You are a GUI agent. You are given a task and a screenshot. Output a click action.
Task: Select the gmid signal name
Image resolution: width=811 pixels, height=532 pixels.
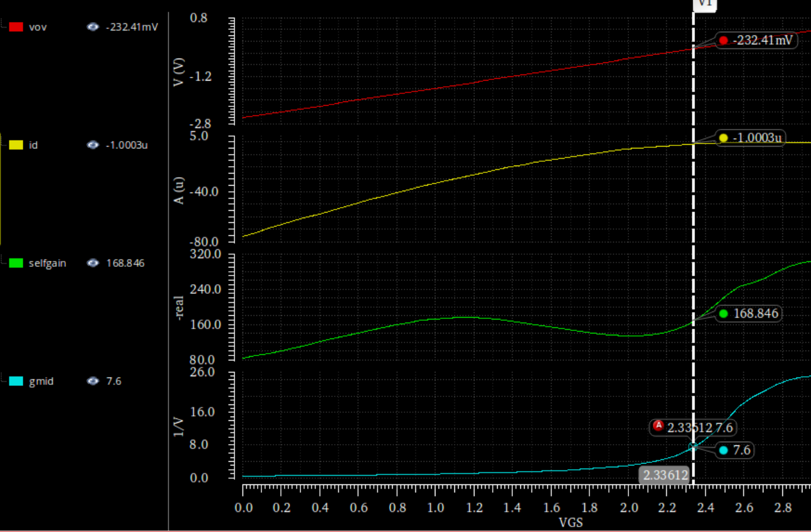coord(42,381)
